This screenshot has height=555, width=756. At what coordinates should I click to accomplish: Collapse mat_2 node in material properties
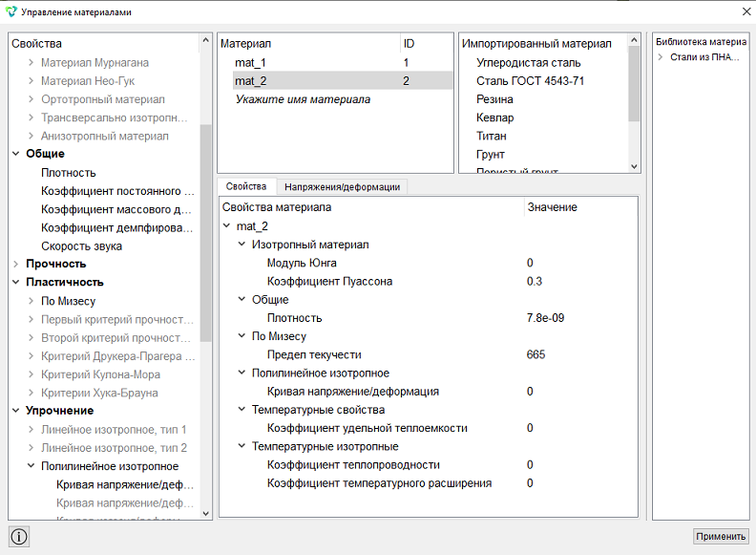coord(226,225)
